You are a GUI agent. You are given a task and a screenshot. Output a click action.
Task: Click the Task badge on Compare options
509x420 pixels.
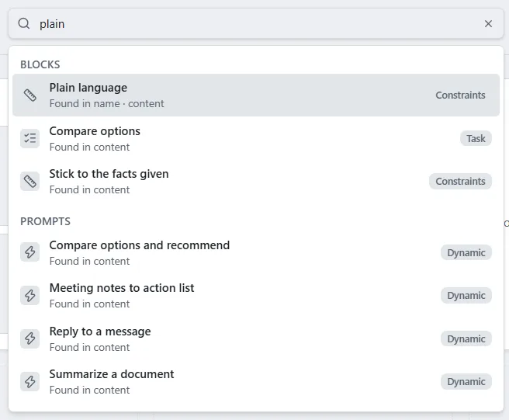tap(476, 139)
